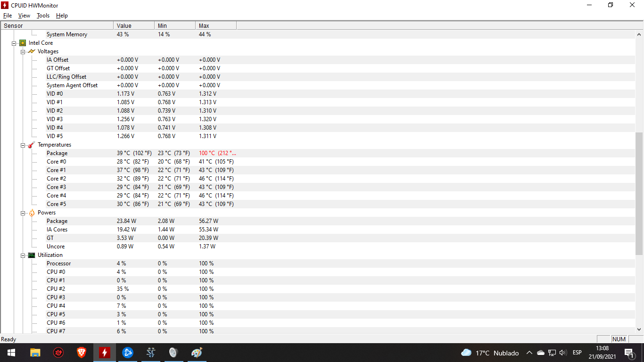Viewport: 644px width, 362px height.
Task: Open the View menu
Action: [x=24, y=16]
